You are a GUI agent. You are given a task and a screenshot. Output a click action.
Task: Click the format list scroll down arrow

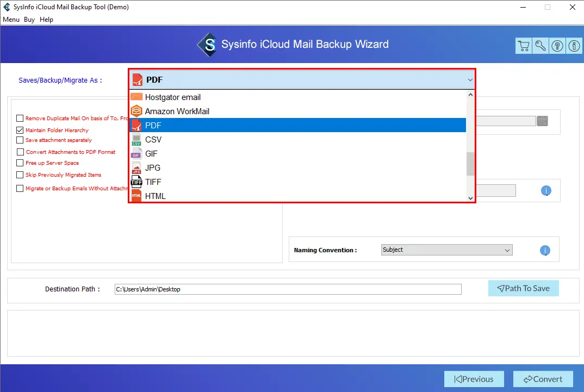[x=470, y=198]
